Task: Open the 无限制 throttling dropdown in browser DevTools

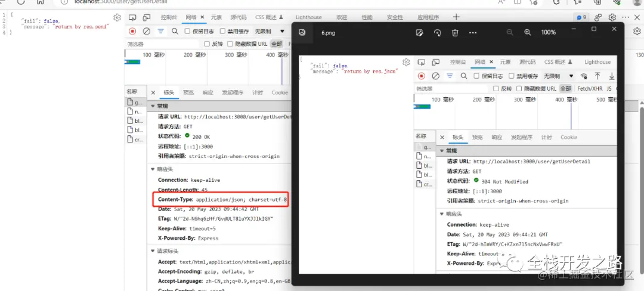Action: coord(269,31)
